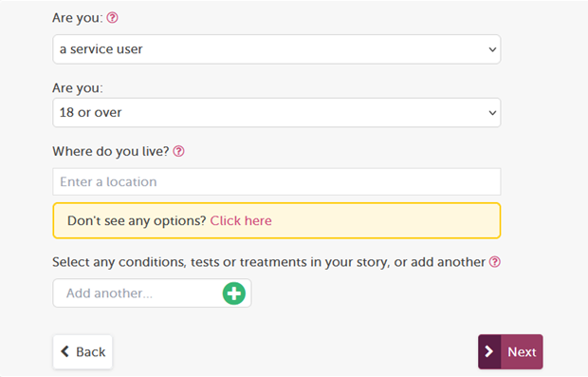Click the second 'Are you:' label

[x=77, y=88]
